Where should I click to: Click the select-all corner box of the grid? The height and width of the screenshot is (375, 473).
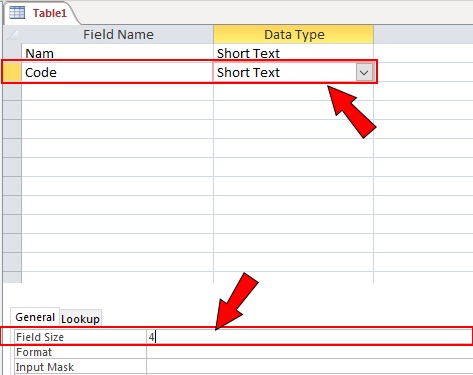pos(12,34)
